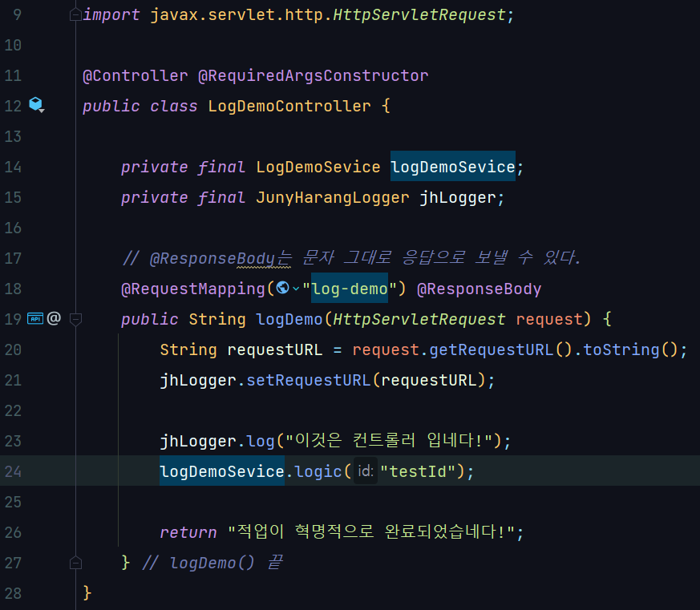Click the comment with underlined @ResponseBody on line 17
Screen dimensions: 700x610
(351, 258)
